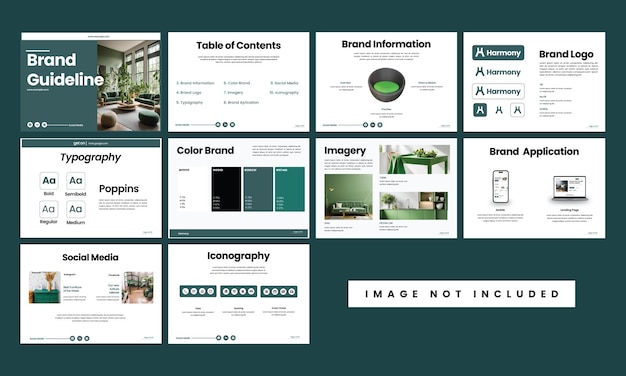This screenshot has width=626, height=376.
Task: Click the dark footer bar on Color Brand slide
Action: coord(238,233)
